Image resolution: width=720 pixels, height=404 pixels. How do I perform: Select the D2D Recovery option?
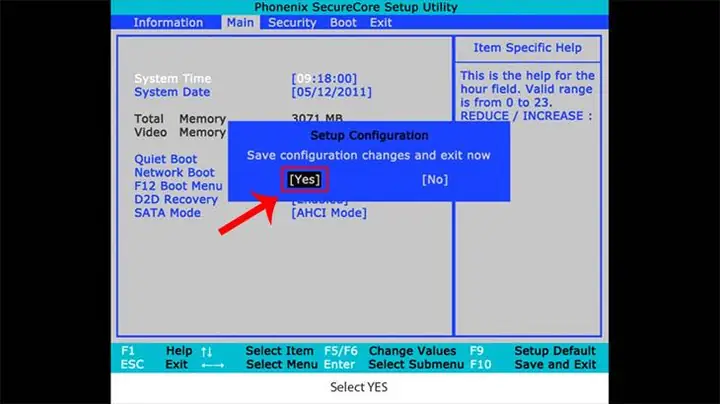click(x=176, y=199)
